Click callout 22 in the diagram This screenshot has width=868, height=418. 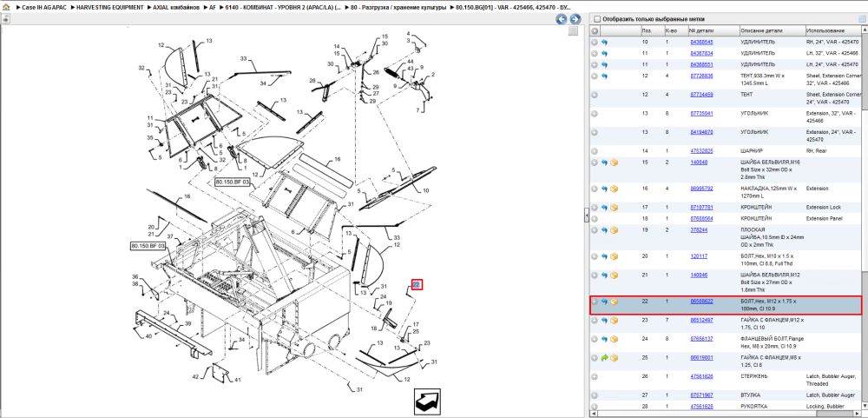[417, 285]
